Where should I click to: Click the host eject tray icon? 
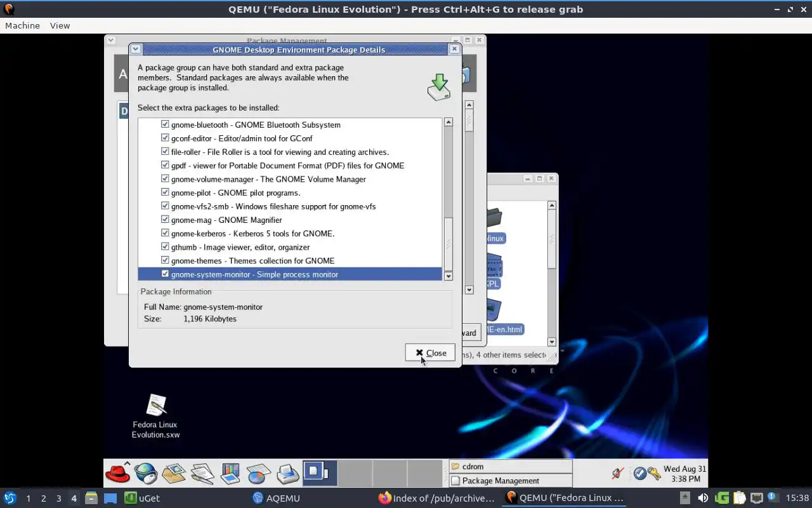point(685,498)
